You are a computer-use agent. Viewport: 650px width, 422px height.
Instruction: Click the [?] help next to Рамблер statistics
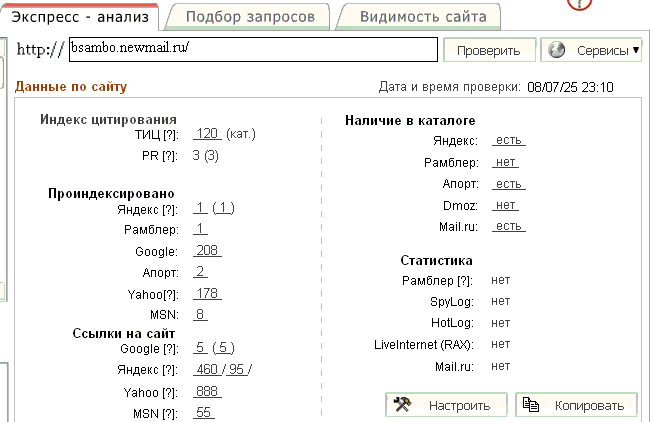pyautogui.click(x=465, y=281)
